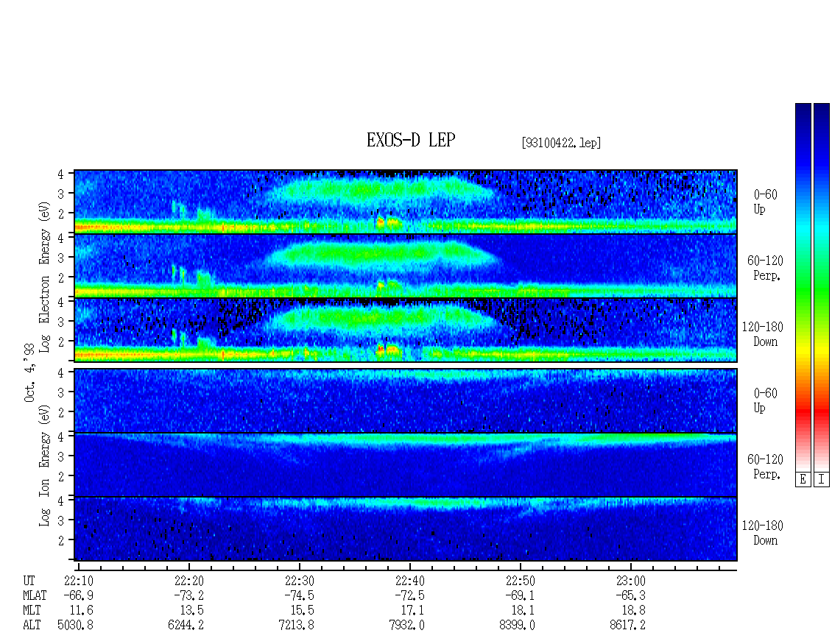Select the 23:00 UT time tick label
Screen dimensions: 832x644
tap(630, 581)
